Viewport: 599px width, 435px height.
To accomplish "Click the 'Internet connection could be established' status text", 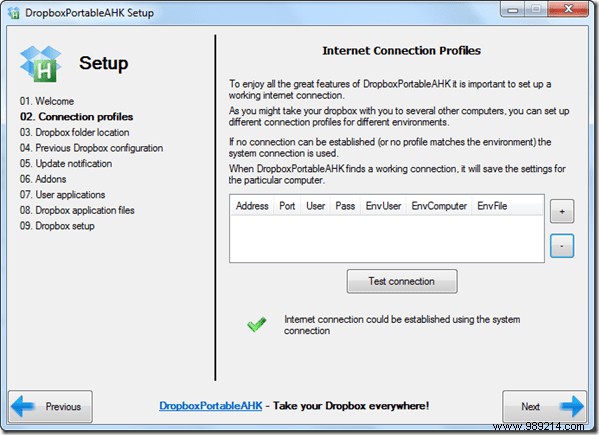I will (402, 325).
